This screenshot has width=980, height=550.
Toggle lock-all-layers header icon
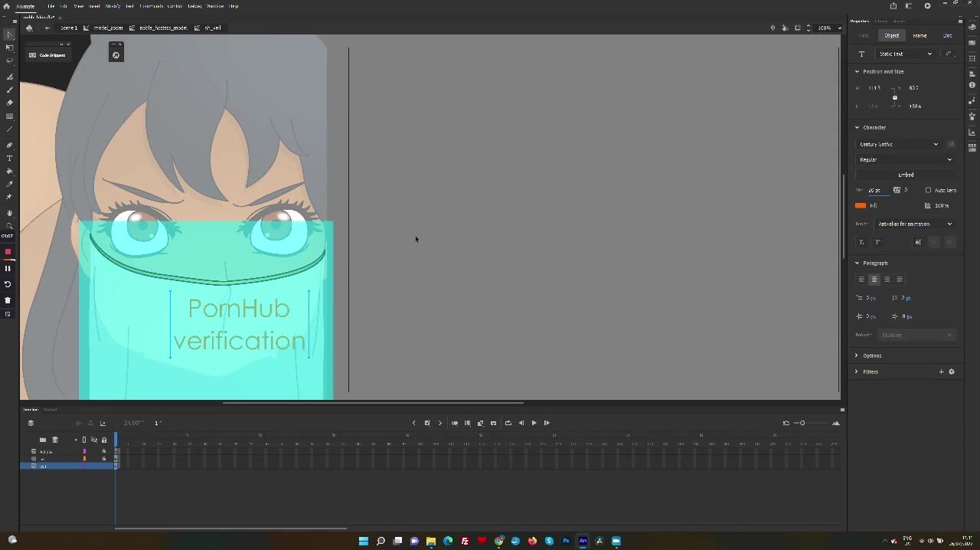coord(104,440)
